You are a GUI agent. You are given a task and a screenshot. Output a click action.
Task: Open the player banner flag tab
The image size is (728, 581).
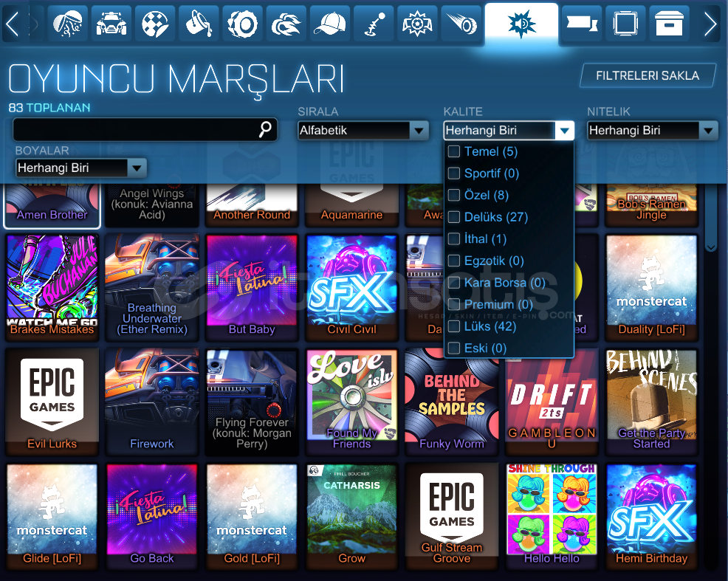tap(581, 24)
